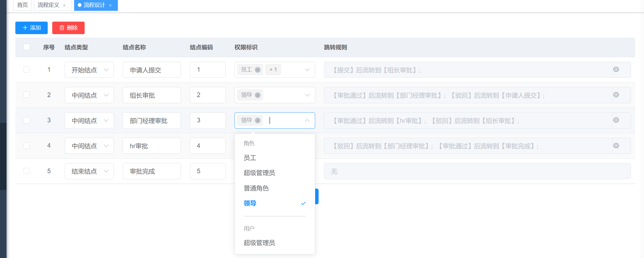Select 员工 role in dropdown list
This screenshot has width=644, height=258.
[x=275, y=158]
